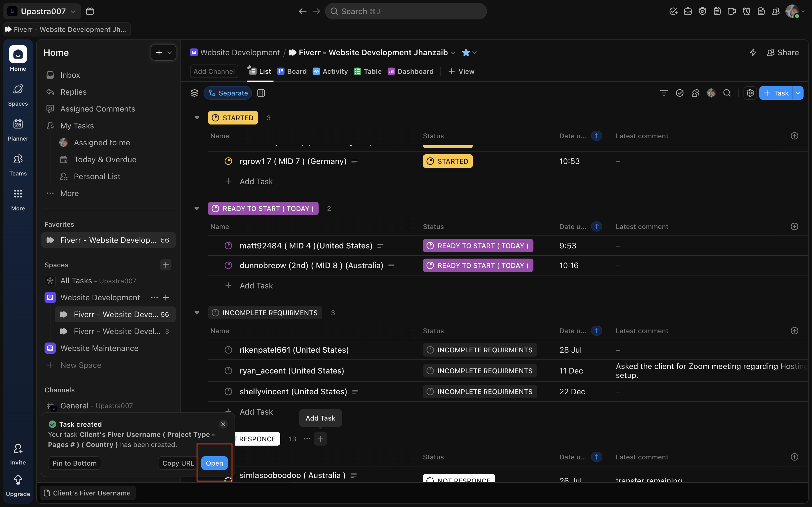Toggle status circle for ryan_accent task
Screen dimensions: 812x507
228,370
